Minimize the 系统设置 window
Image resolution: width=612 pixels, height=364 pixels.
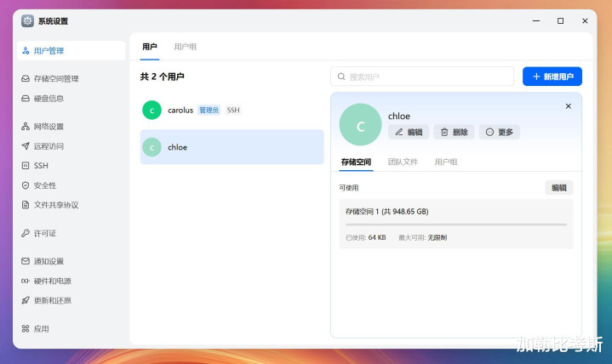pyautogui.click(x=536, y=20)
